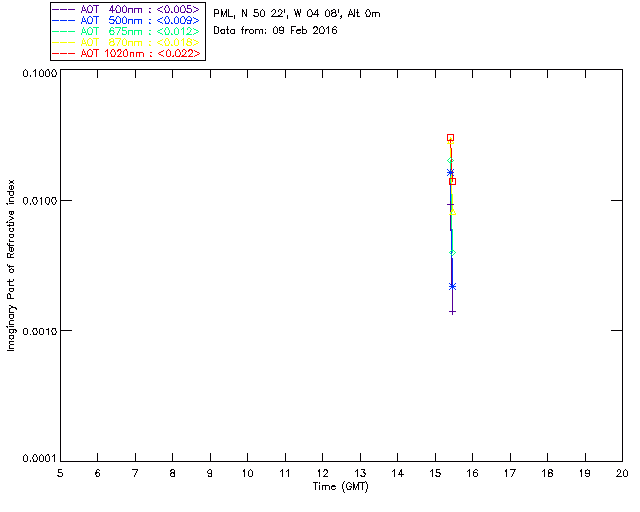The image size is (640, 512).
Task: Click the upper green diamond 675nm marker
Action: tap(450, 161)
